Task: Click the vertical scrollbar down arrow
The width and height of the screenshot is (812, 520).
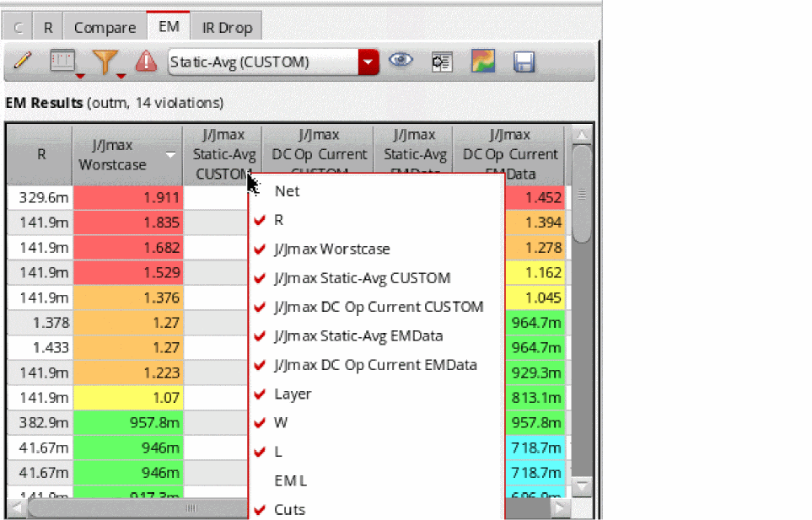Action: 582,485
